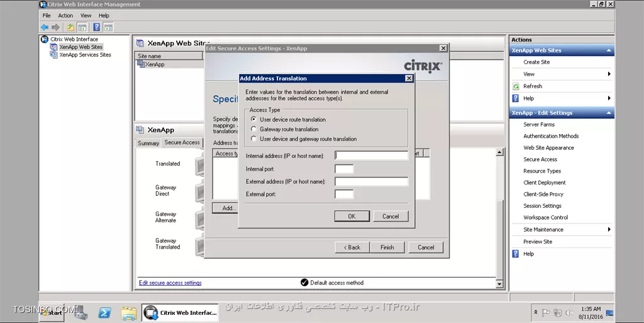Confirm address translation with OK
The width and height of the screenshot is (644, 323).
[352, 216]
